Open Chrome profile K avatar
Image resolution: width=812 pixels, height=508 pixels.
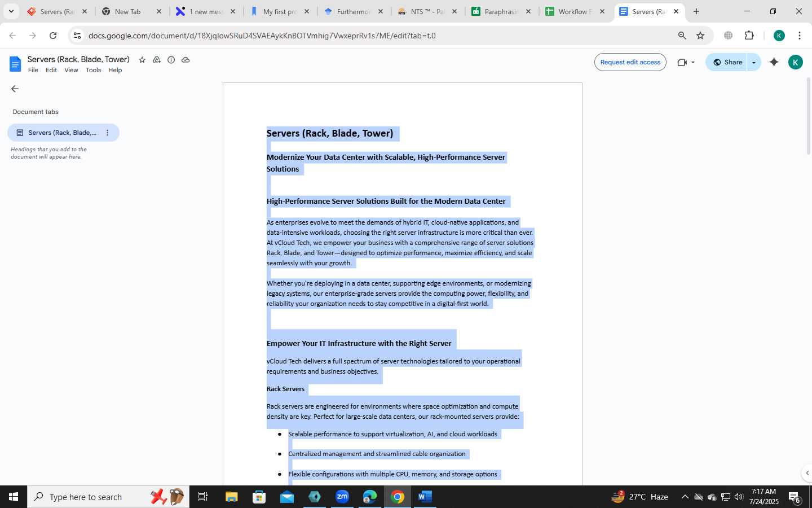pos(779,36)
